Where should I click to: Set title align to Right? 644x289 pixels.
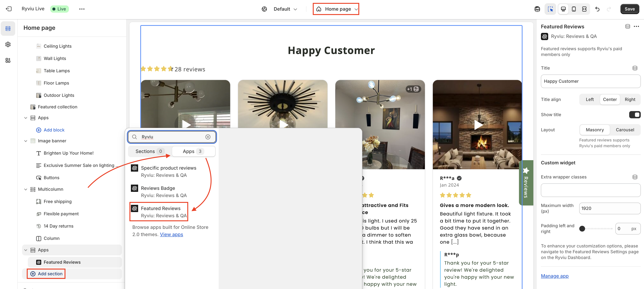pos(630,99)
